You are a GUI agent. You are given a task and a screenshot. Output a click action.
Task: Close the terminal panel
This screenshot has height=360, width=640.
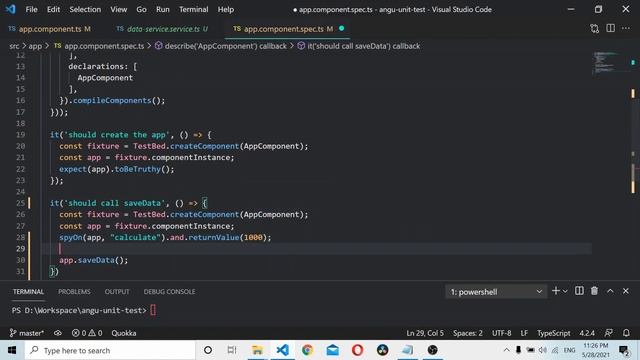(625, 291)
